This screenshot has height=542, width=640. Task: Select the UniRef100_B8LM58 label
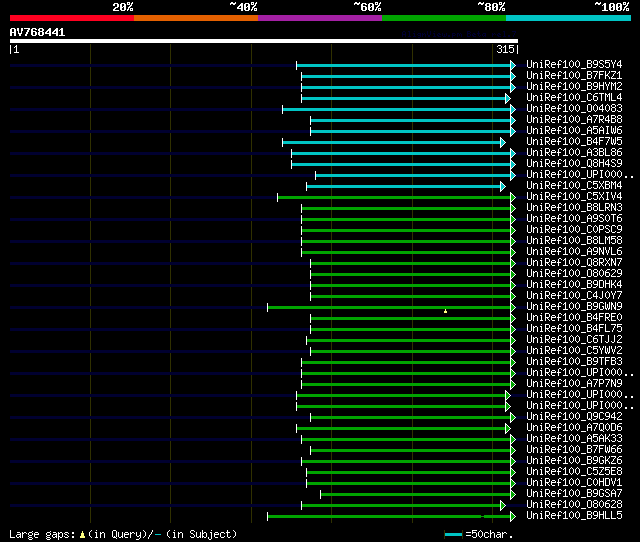tap(574, 241)
